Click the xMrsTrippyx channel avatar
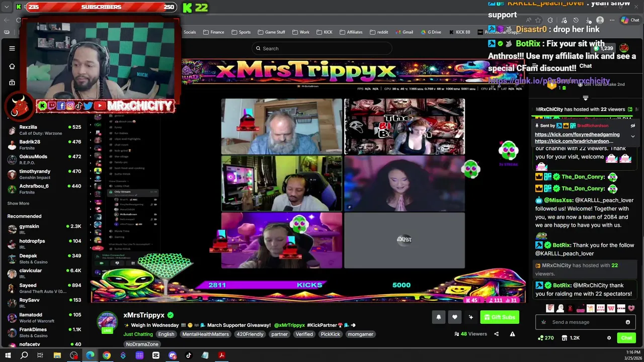Image resolution: width=644 pixels, height=362 pixels. click(x=107, y=321)
